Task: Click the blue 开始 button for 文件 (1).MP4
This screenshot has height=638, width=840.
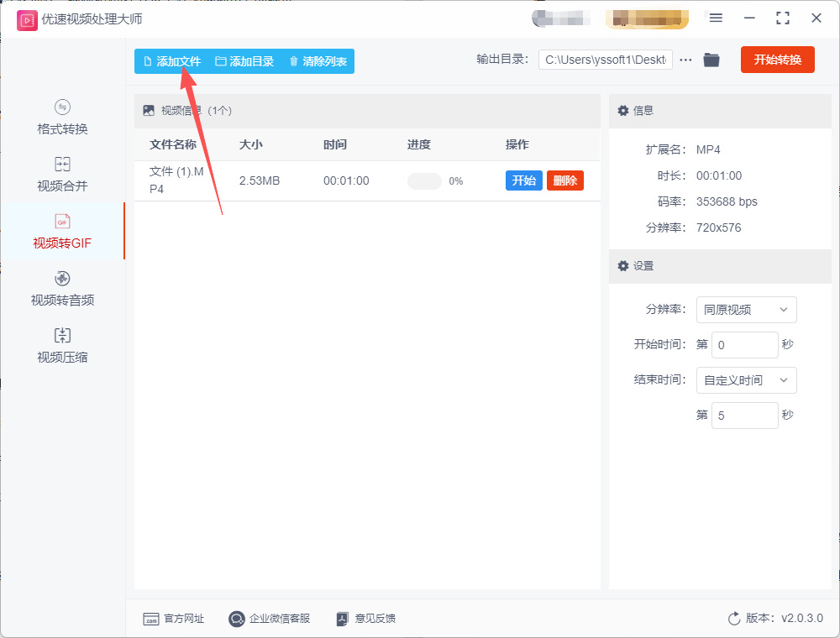Action: [524, 180]
